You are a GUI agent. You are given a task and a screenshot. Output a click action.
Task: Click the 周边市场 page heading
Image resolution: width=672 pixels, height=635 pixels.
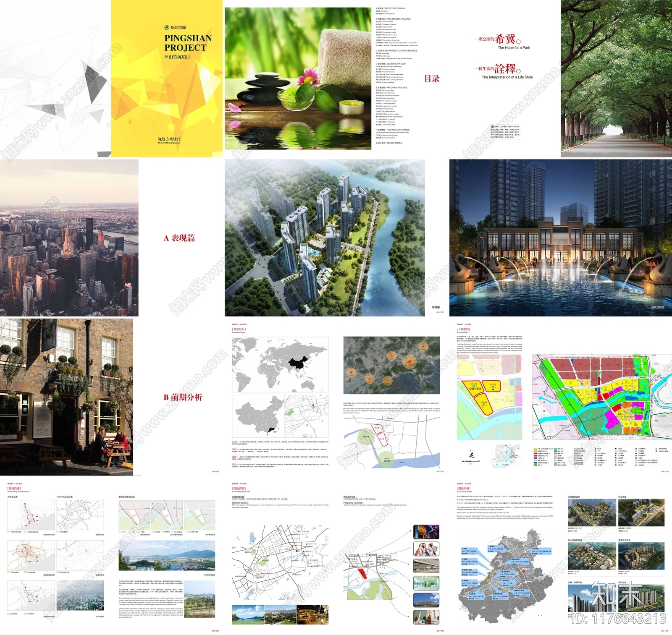(464, 489)
